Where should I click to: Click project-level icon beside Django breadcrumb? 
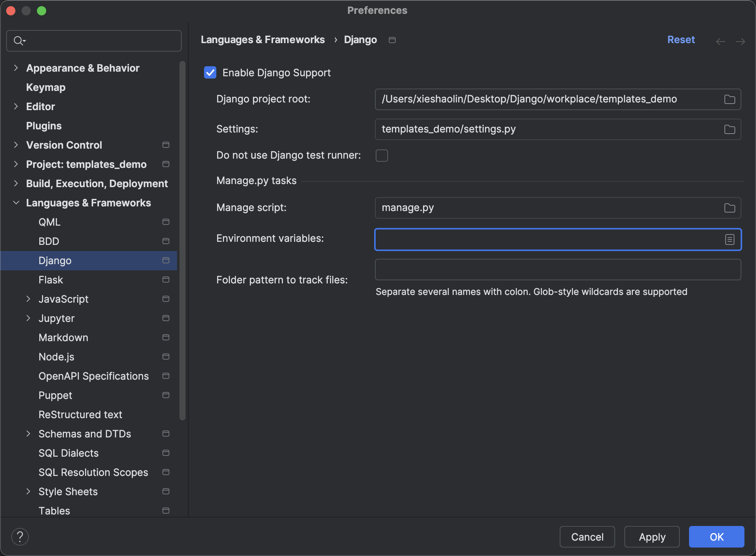[x=392, y=40]
